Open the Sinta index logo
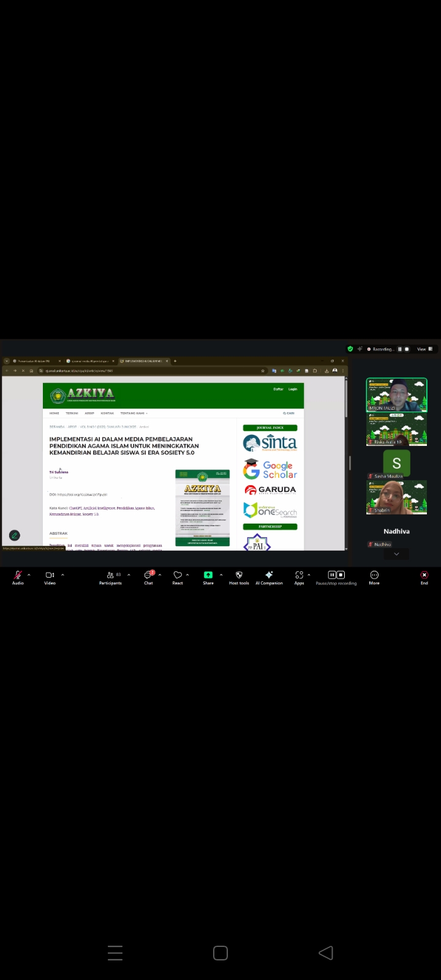Image resolution: width=441 pixels, height=980 pixels. tap(269, 443)
